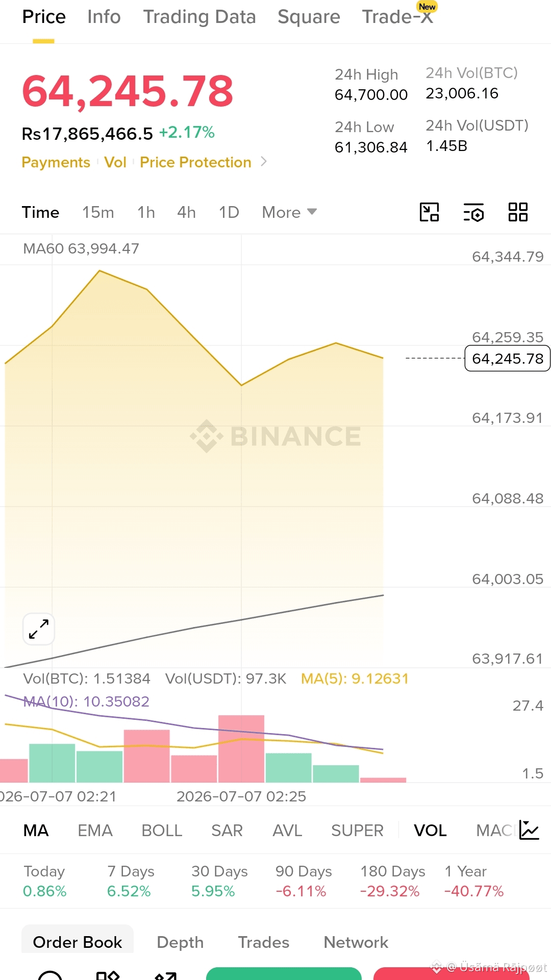The height and width of the screenshot is (980, 551).
Task: Open the Trading Data tab
Action: pyautogui.click(x=199, y=17)
